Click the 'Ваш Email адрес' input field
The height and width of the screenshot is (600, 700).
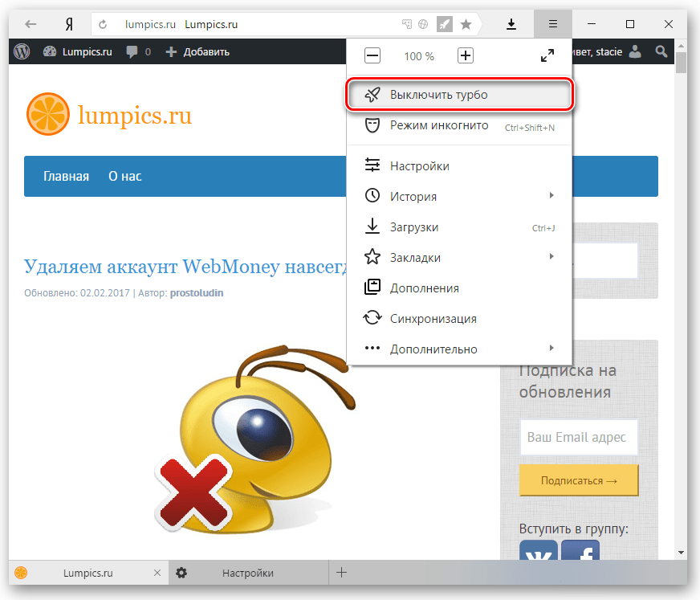(579, 438)
